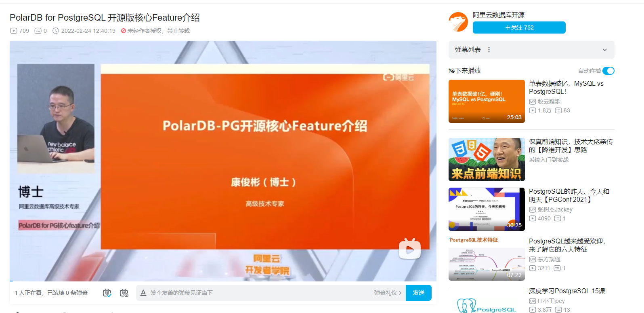
Task: Open the three-dot menu beside 弹幕列表
Action: [x=489, y=50]
